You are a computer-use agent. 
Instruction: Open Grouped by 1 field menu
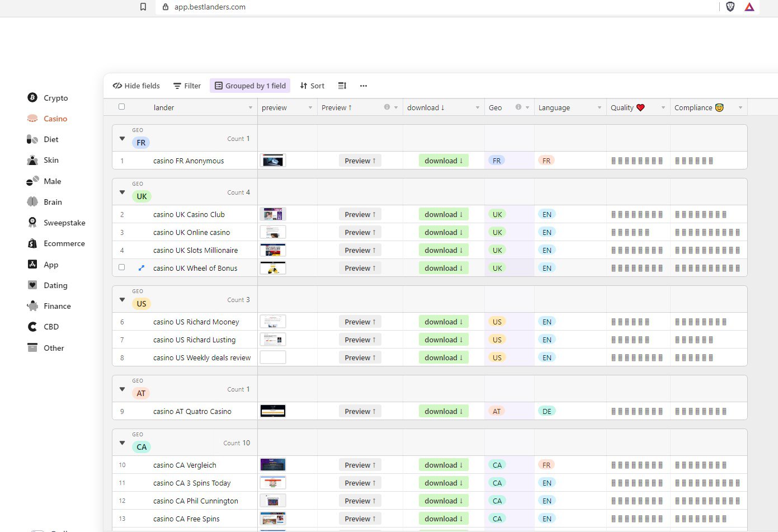tap(250, 86)
